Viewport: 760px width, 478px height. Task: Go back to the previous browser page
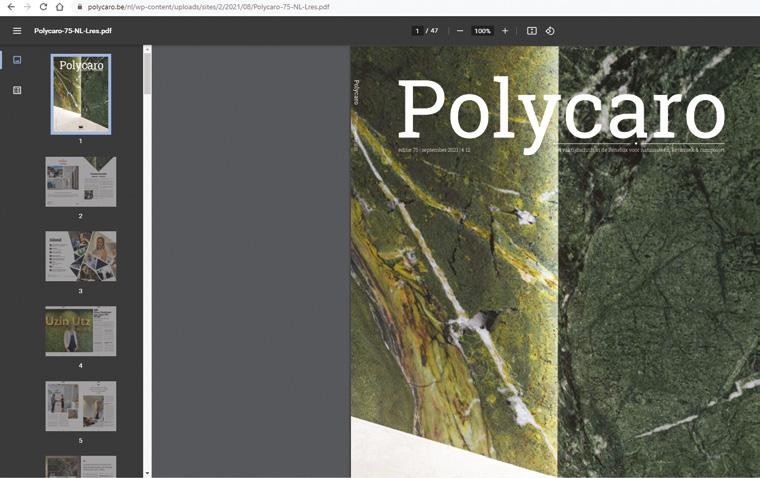(x=11, y=7)
